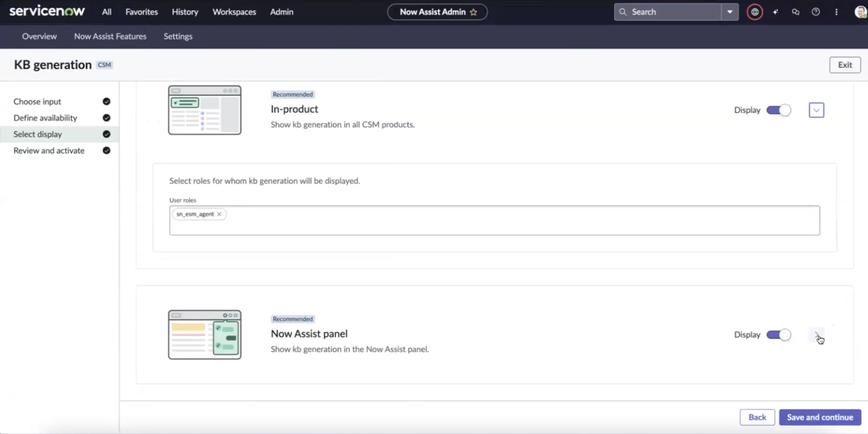
Task: Click the 'Select roles for whom kb generation' text
Action: pyautogui.click(x=265, y=181)
